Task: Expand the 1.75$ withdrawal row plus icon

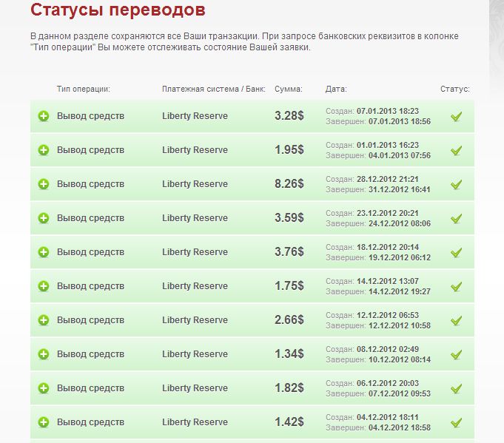Action: click(x=44, y=286)
